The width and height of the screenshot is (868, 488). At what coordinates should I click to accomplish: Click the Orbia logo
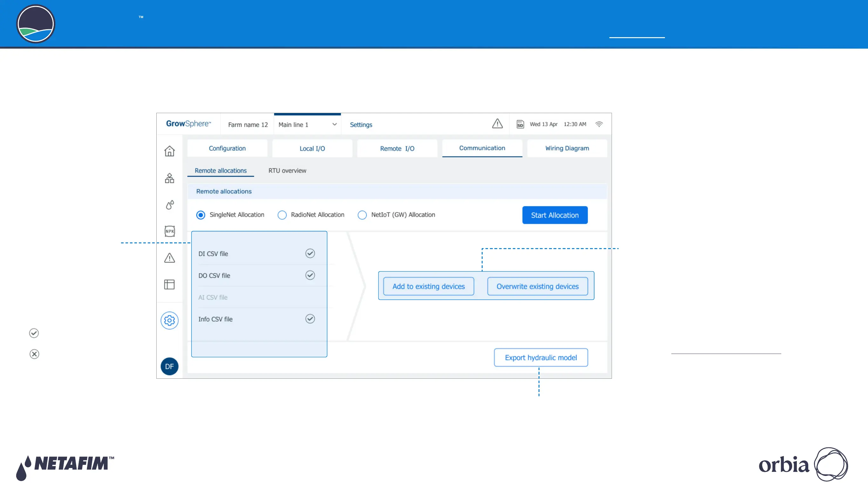(x=803, y=464)
